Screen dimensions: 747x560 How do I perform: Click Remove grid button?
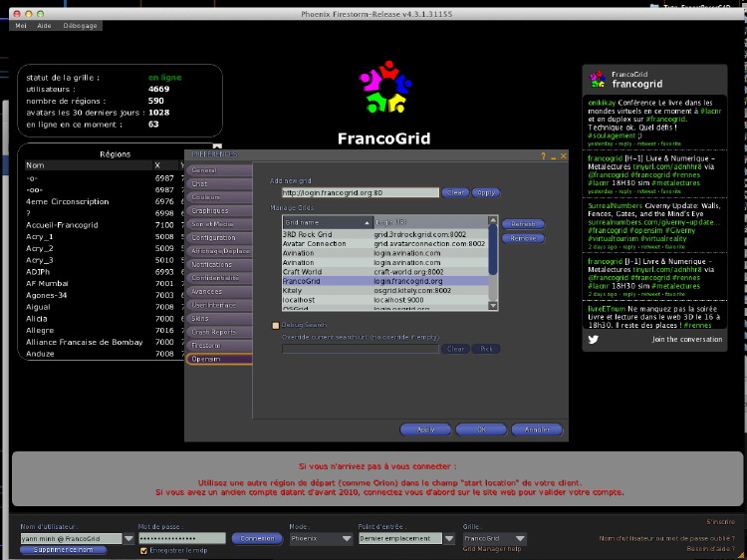[523, 238]
